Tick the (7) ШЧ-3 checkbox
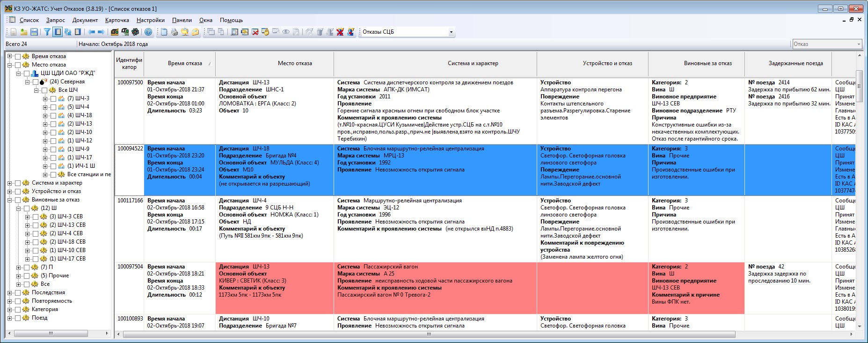This screenshot has height=343, width=868. click(53, 99)
